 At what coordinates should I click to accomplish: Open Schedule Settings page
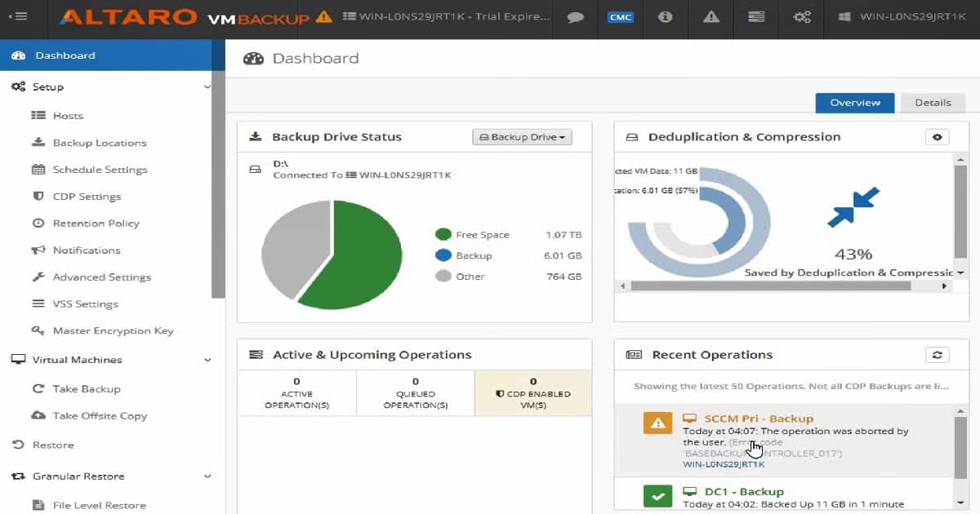pos(100,170)
